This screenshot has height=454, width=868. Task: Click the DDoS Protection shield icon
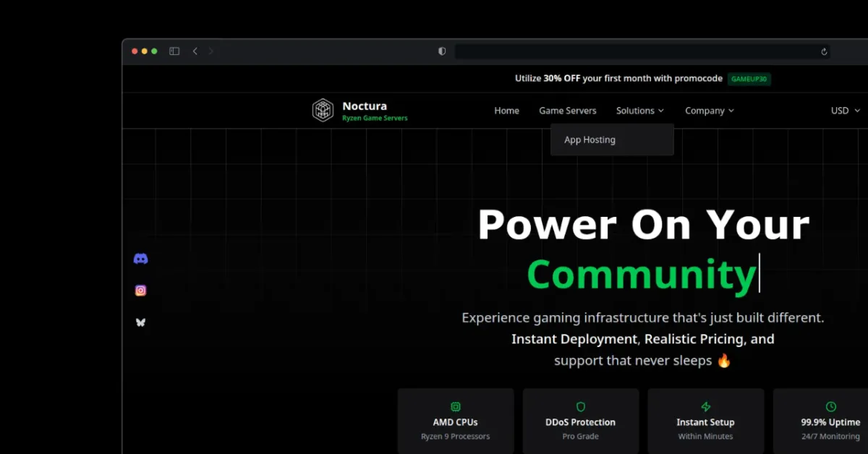click(580, 407)
